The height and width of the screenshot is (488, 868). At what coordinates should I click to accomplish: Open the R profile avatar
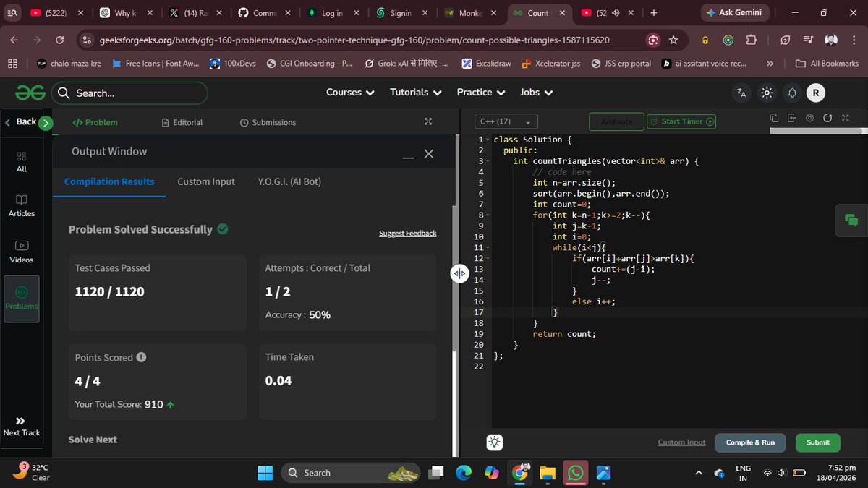[x=816, y=93]
